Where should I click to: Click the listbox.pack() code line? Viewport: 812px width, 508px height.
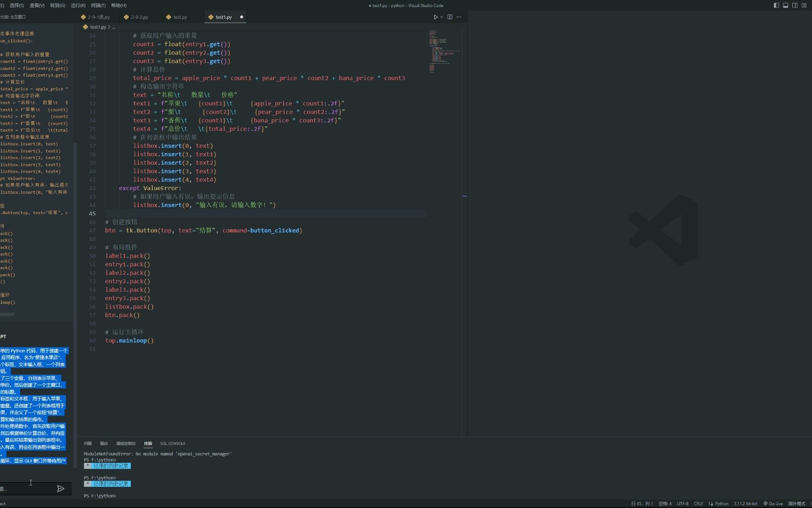pos(129,307)
